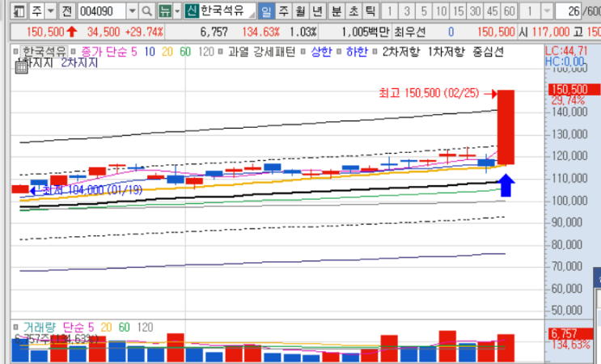Click the square marker before 종가 단순 legend
Viewport: 601px width, 364px height.
pyautogui.click(x=74, y=51)
